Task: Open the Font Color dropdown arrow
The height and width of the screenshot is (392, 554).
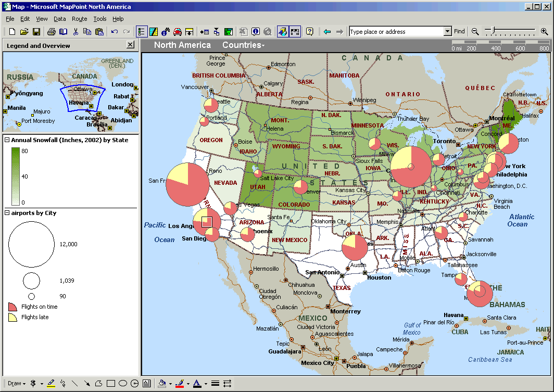Action: coord(206,384)
